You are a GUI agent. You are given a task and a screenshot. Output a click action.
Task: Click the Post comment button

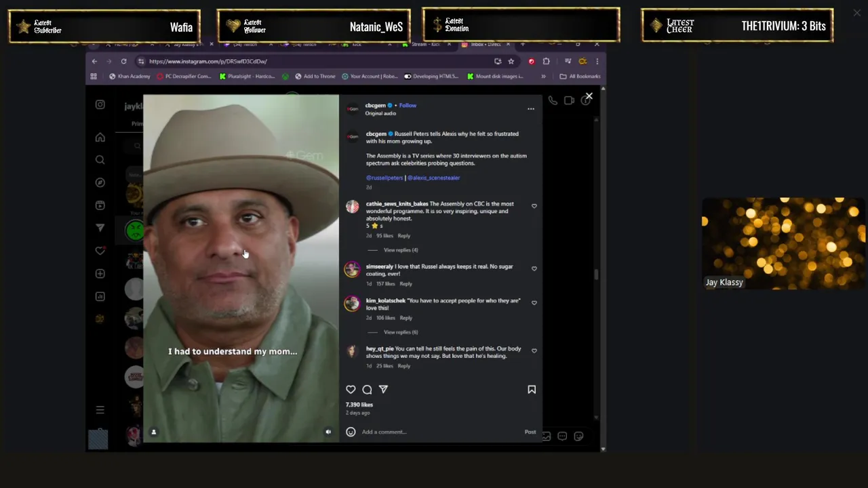coord(530,432)
